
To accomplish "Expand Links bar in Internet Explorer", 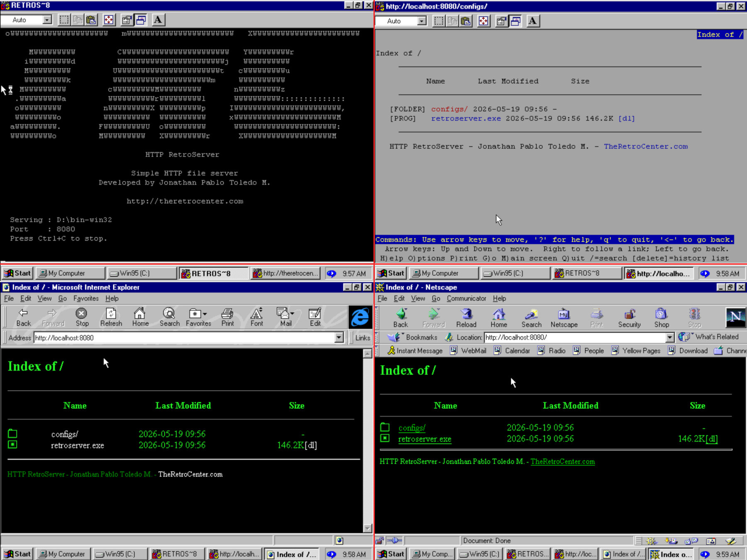I will click(x=362, y=338).
